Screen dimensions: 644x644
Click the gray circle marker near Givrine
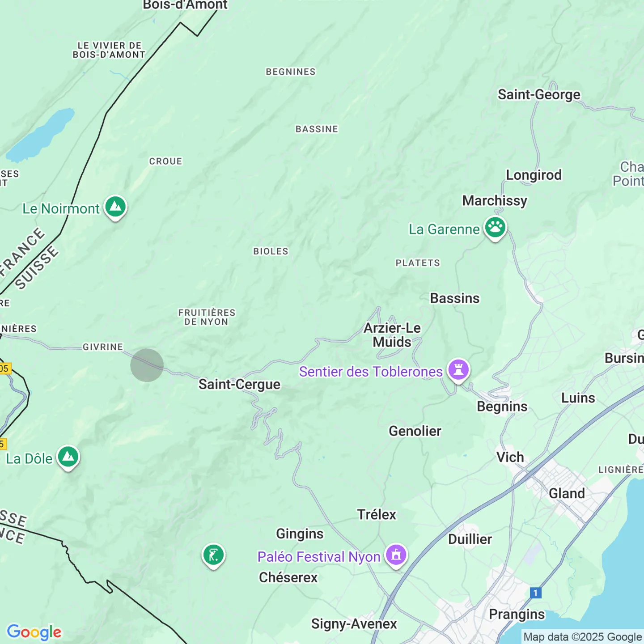tap(147, 365)
